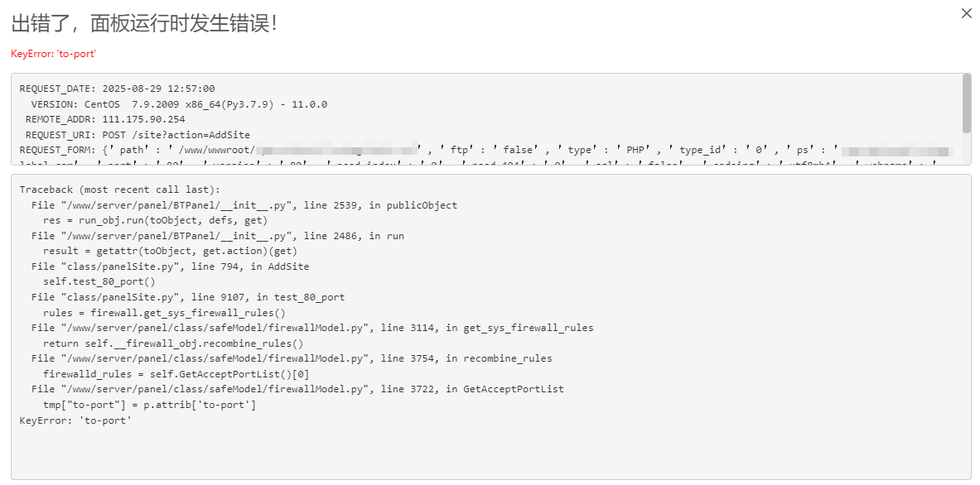The width and height of the screenshot is (980, 485).
Task: Click the final KeyError line in traceback
Action: [75, 420]
